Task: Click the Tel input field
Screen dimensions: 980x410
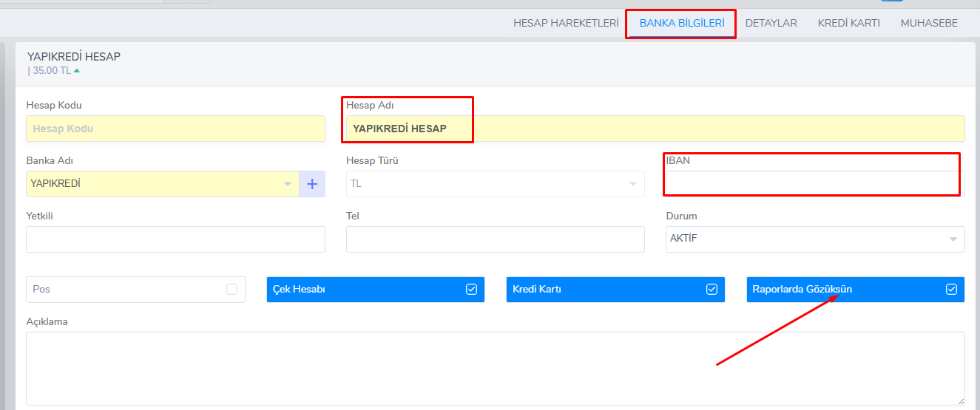Action: tap(496, 239)
